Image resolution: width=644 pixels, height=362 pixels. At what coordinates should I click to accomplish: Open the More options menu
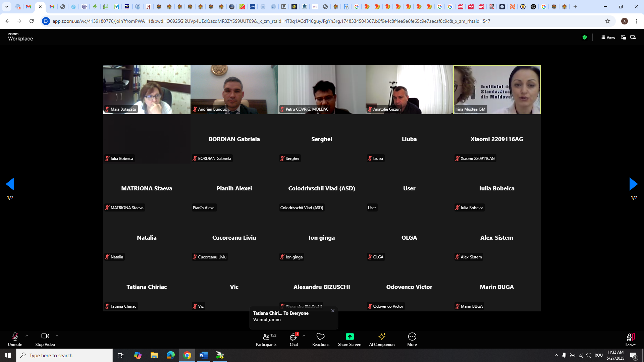click(x=412, y=339)
